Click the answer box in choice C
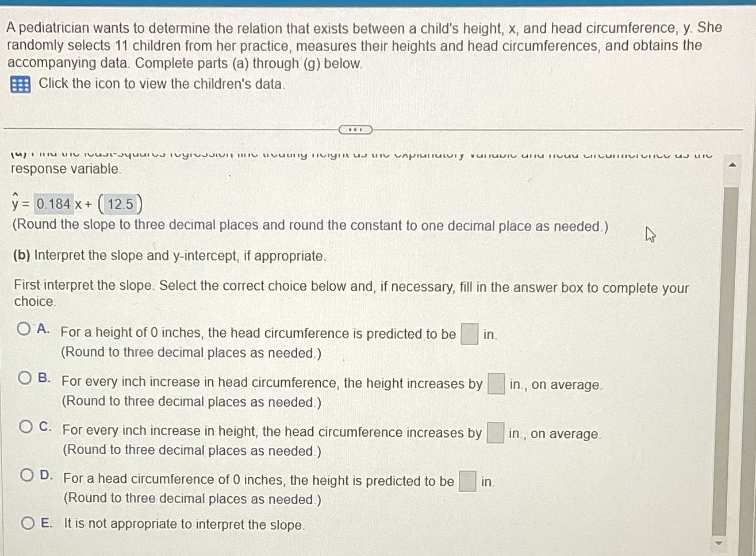 [x=494, y=433]
